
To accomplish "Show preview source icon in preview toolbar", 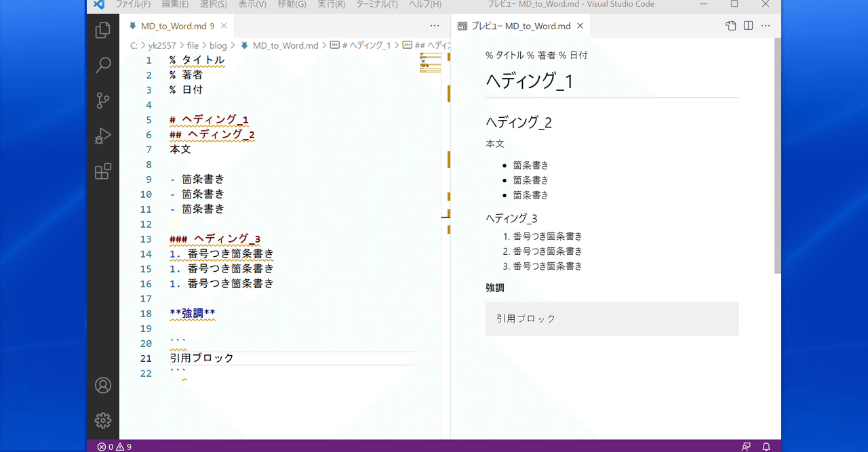I will tap(730, 26).
